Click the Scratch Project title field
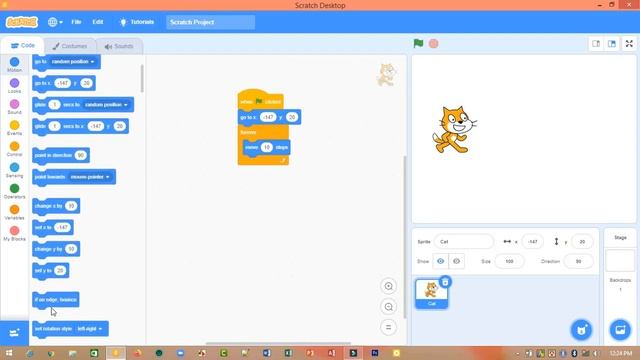This screenshot has width=640, height=360. pos(211,22)
